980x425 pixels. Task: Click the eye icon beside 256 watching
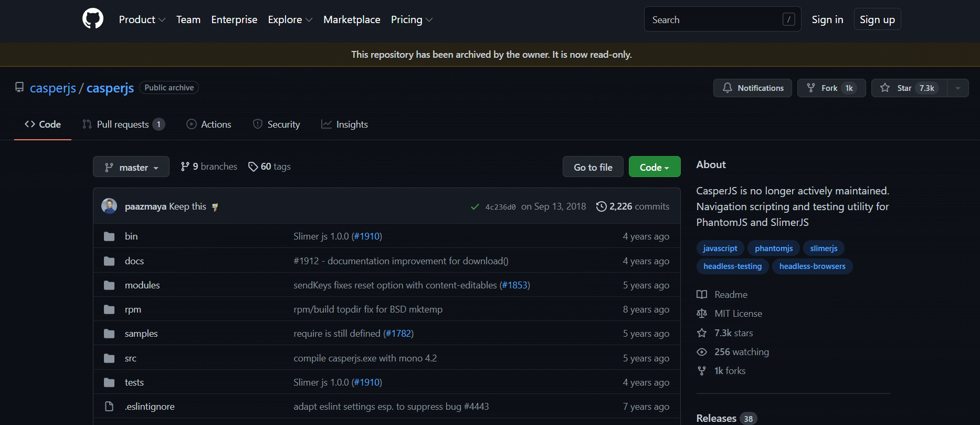[702, 352]
